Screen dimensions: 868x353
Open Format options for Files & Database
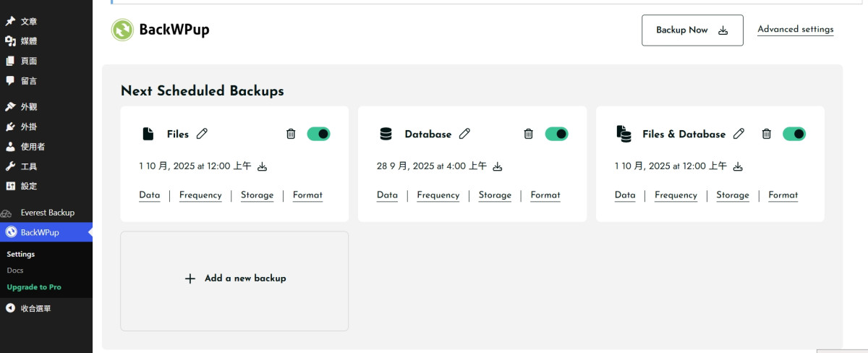pyautogui.click(x=783, y=195)
